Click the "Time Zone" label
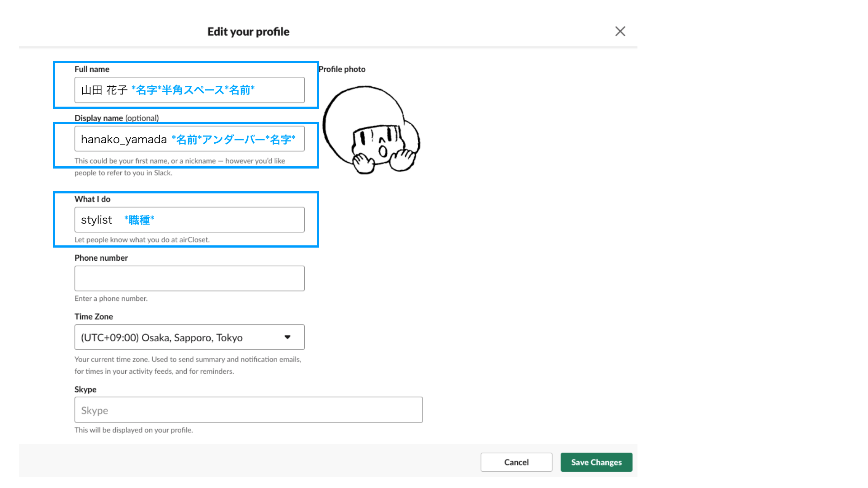This screenshot has width=868, height=488. pos(94,317)
